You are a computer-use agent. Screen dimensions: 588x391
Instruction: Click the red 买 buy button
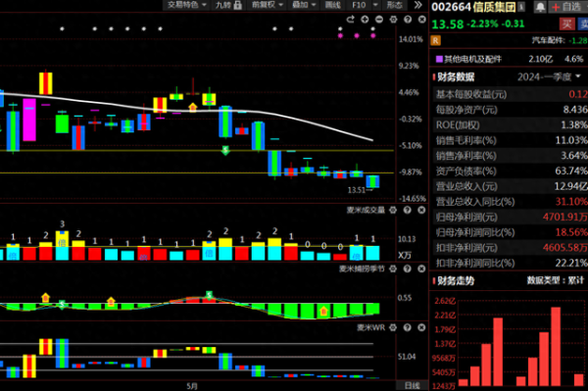coord(567,24)
